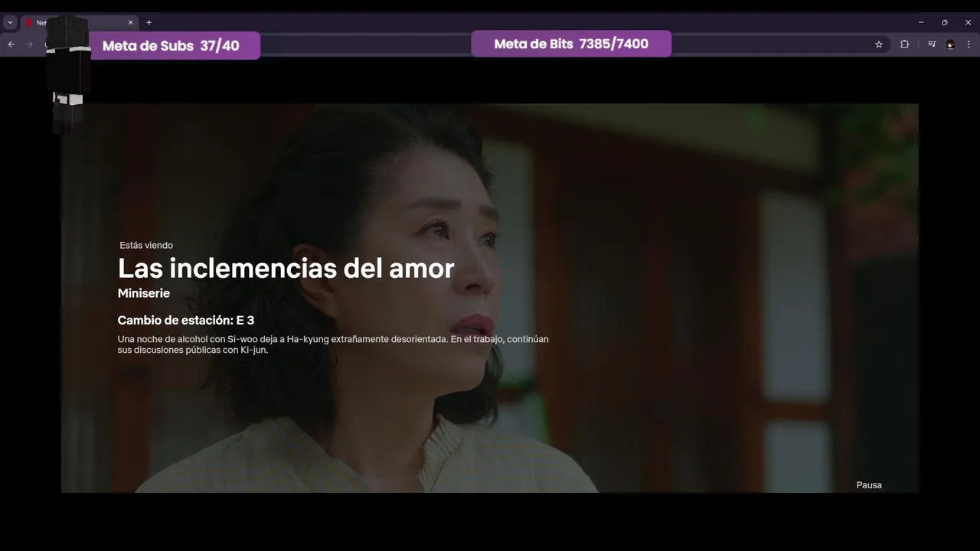Go back with the browser back arrow
Screen dimensions: 980x551
[x=11, y=44]
